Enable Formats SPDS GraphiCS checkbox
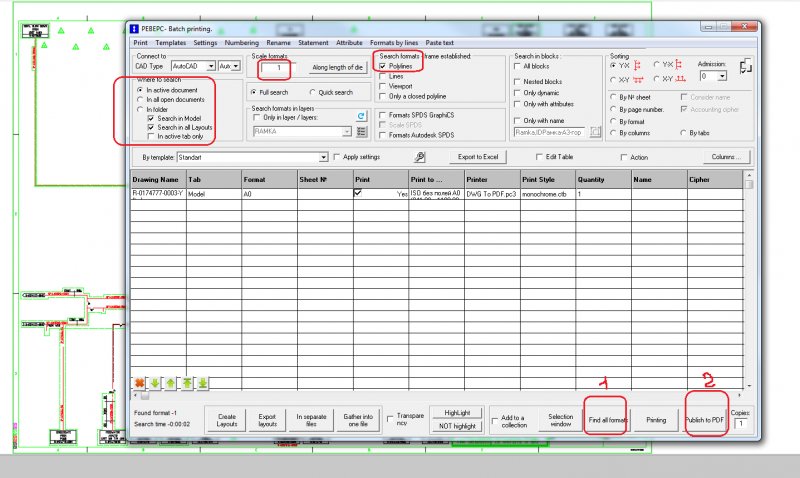Viewport: 800px width, 478px height. click(x=383, y=115)
